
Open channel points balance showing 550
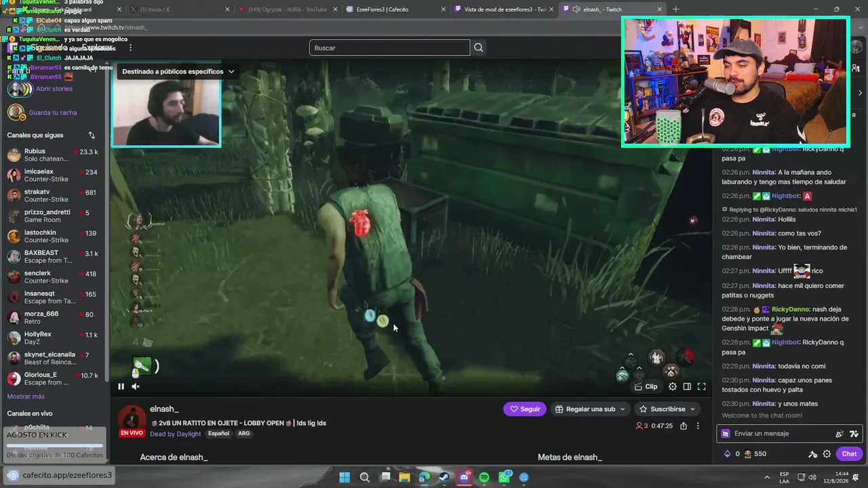[x=755, y=454]
